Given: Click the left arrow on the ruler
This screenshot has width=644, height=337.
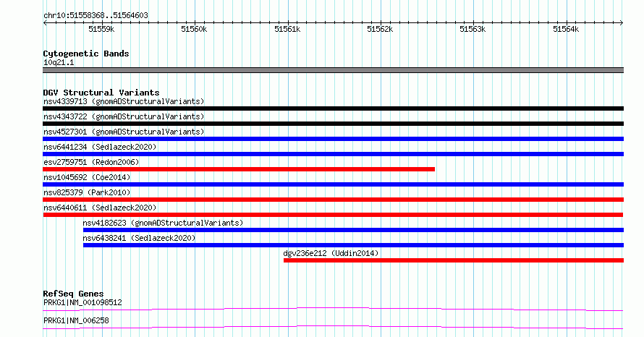Looking at the screenshot, I should [x=45, y=23].
